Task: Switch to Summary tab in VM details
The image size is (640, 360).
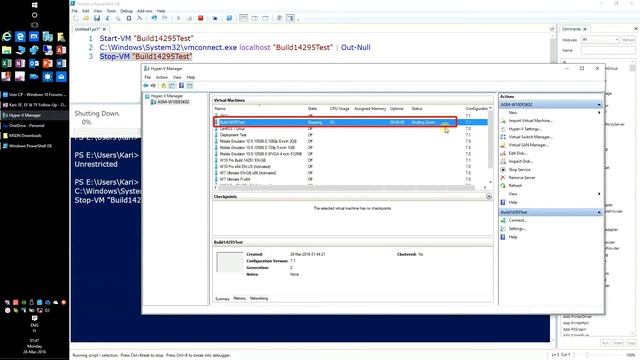Action: (222, 299)
